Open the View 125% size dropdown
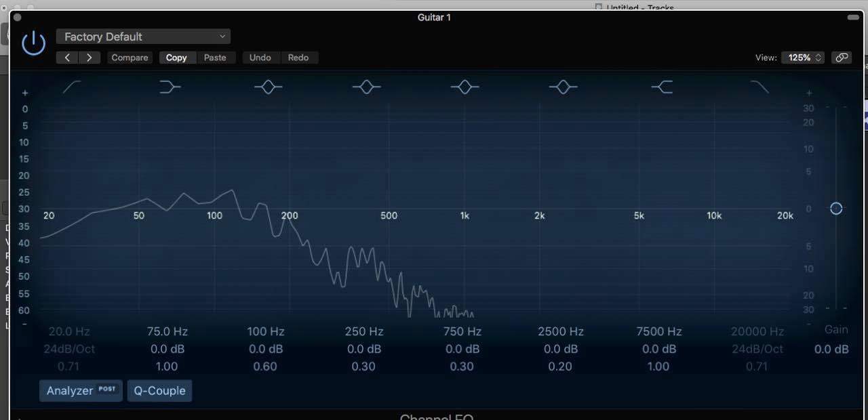The width and height of the screenshot is (868, 420). pyautogui.click(x=804, y=58)
